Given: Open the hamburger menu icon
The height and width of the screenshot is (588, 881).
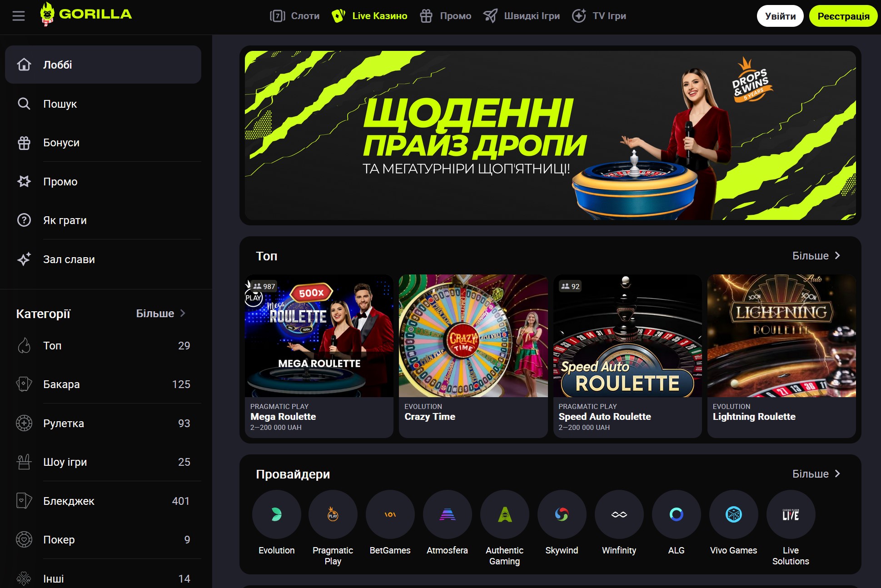Looking at the screenshot, I should 19,16.
